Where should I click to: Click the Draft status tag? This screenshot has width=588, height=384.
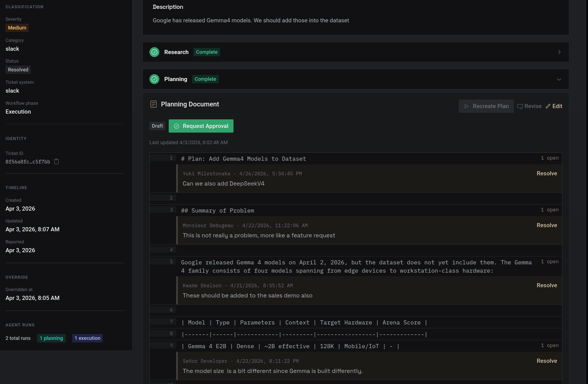(157, 126)
